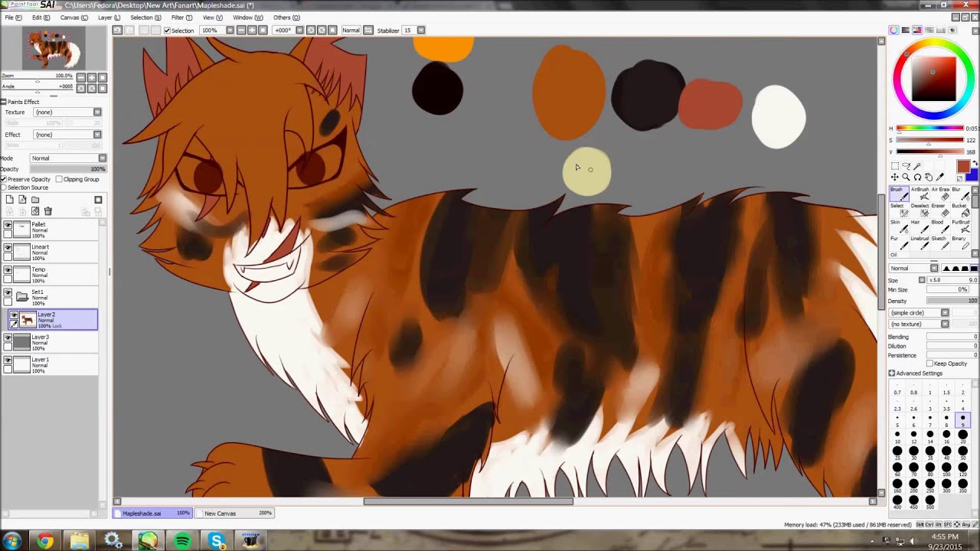This screenshot has height=551, width=980.
Task: Open the zoom percentage dropdown
Action: 230,31
